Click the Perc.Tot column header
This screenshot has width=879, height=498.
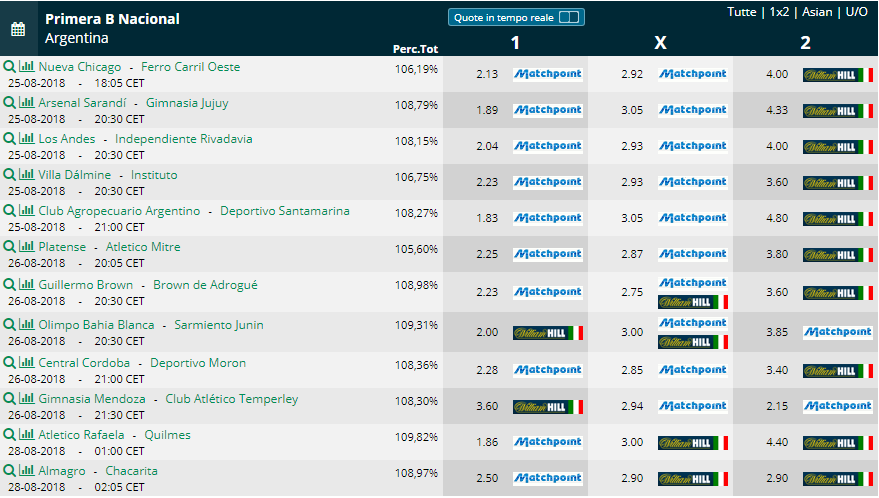coord(415,49)
